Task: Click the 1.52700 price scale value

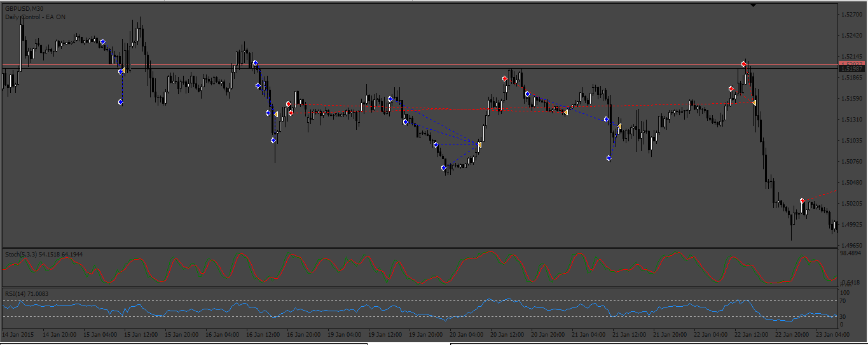Action: pos(850,13)
